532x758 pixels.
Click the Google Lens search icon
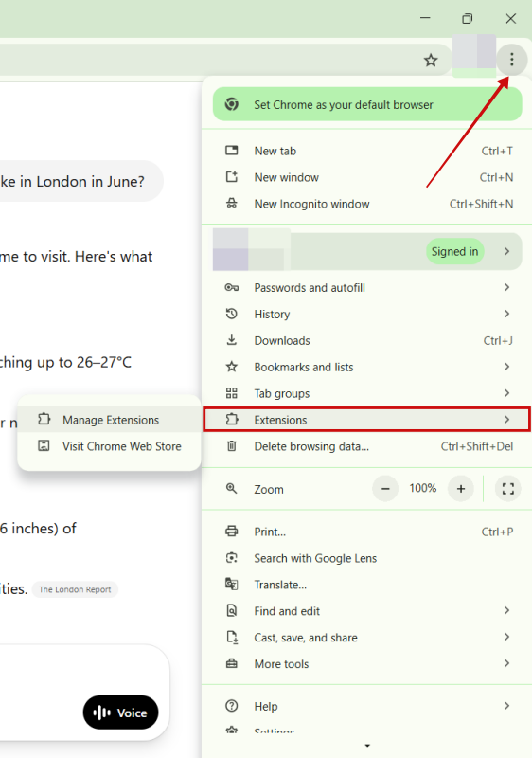(232, 558)
